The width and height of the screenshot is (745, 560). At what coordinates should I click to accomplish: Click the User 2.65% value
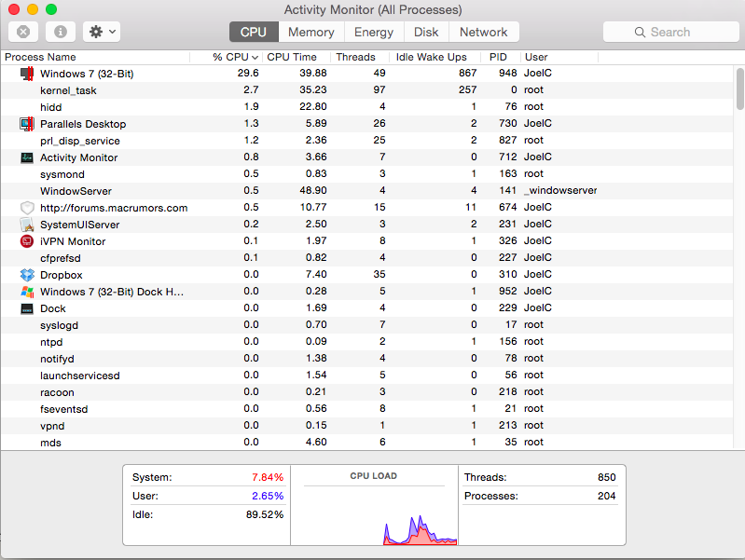coord(268,496)
